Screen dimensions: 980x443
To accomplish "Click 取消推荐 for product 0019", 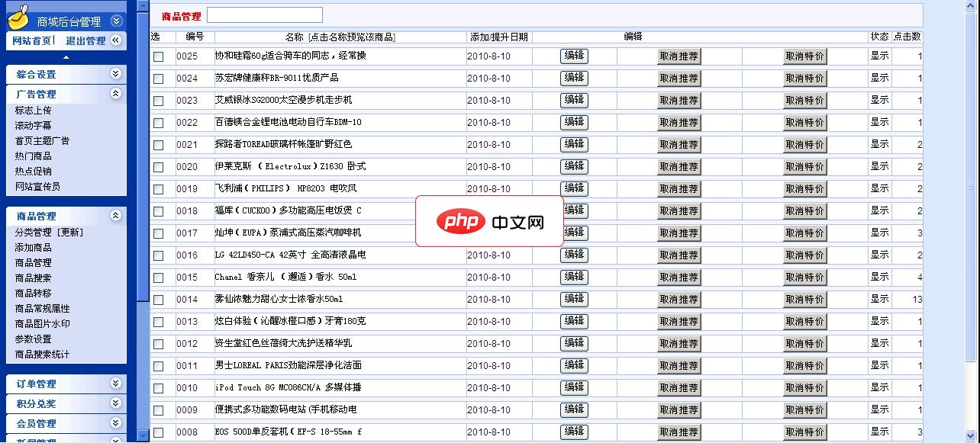I will (679, 188).
